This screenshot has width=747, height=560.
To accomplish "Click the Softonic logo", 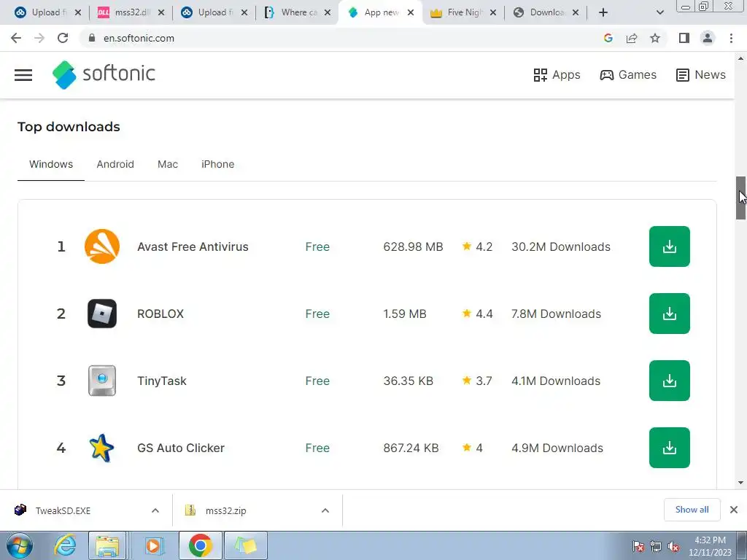I will [104, 75].
